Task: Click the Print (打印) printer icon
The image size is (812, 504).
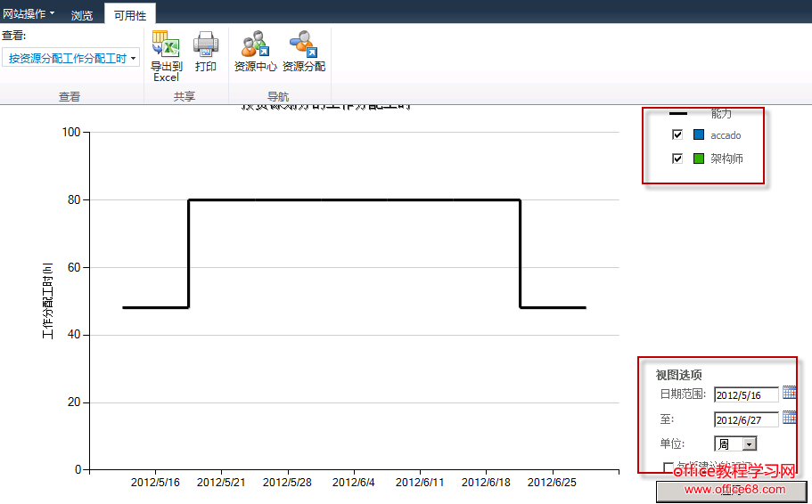Action: click(x=206, y=44)
